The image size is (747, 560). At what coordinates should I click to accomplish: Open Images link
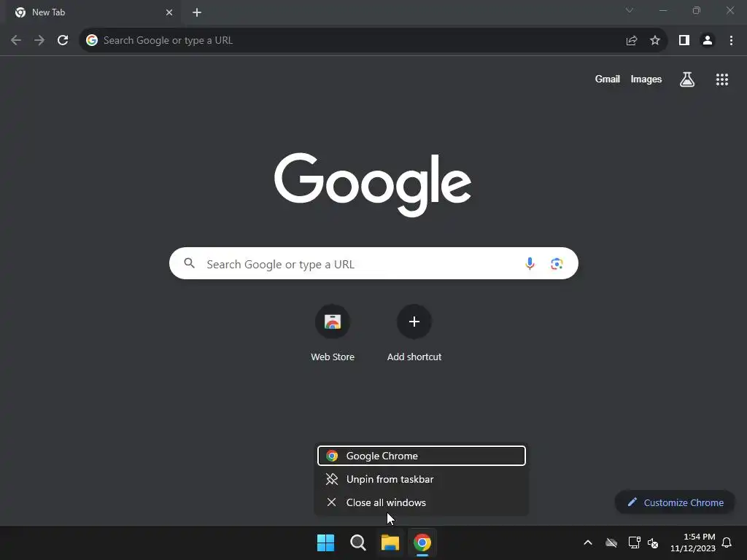click(x=646, y=79)
